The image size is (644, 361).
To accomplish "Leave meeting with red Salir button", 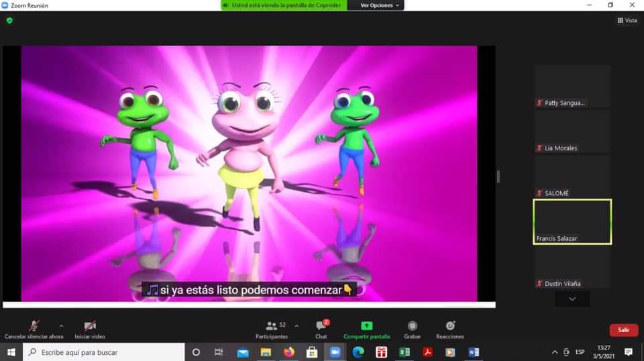I will [624, 330].
